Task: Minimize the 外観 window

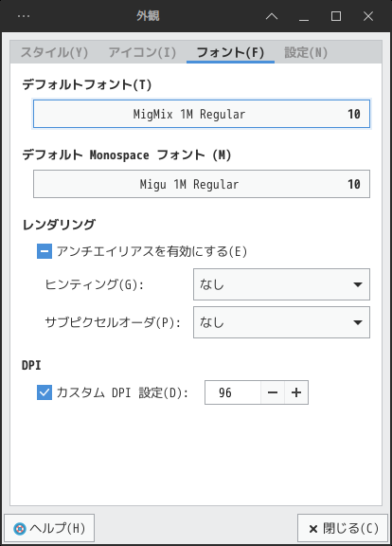Action: click(304, 16)
